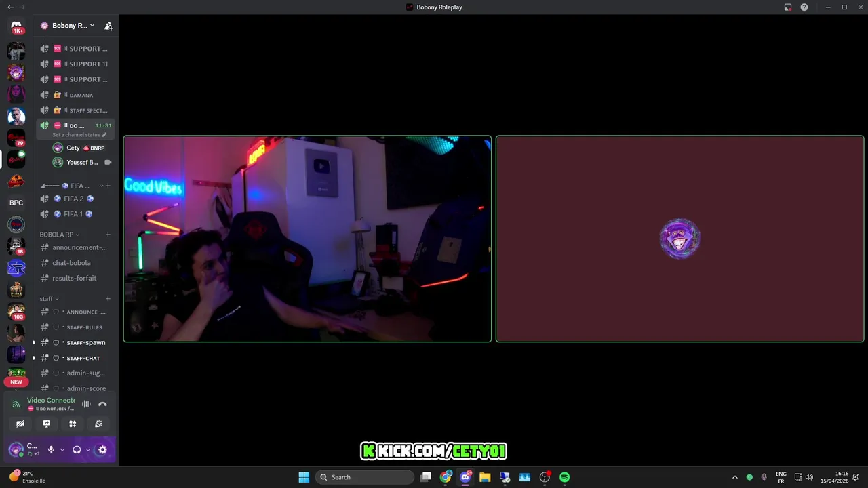This screenshot has height=488, width=868.
Task: Mute the microphone
Action: pos(51,449)
